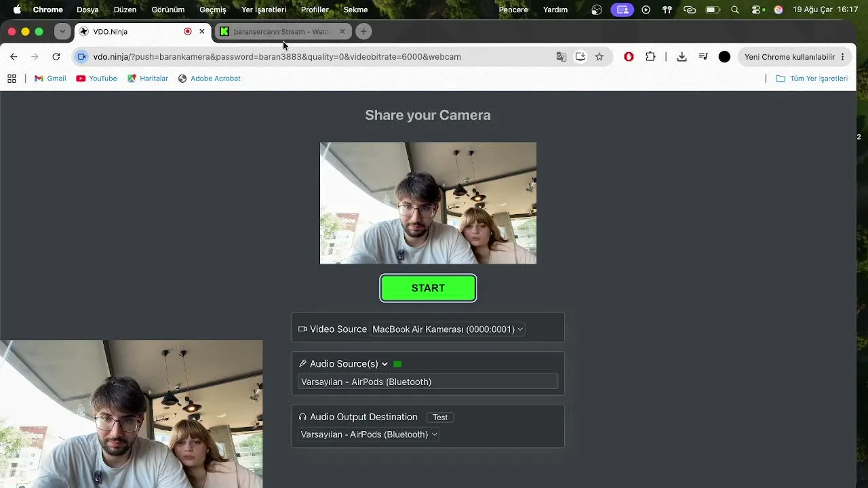Open the Video Source MacBook Air Kamerası dropdown

pyautogui.click(x=448, y=329)
